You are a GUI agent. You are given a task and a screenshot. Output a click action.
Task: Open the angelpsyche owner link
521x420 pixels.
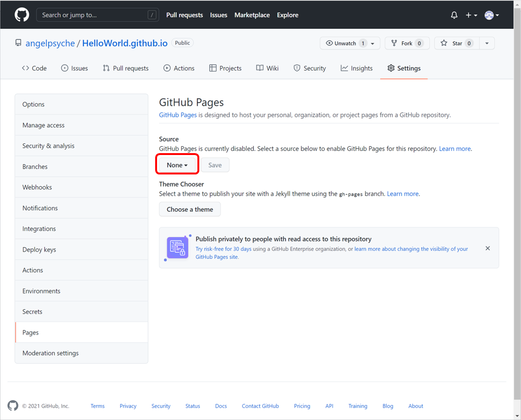[x=50, y=43]
